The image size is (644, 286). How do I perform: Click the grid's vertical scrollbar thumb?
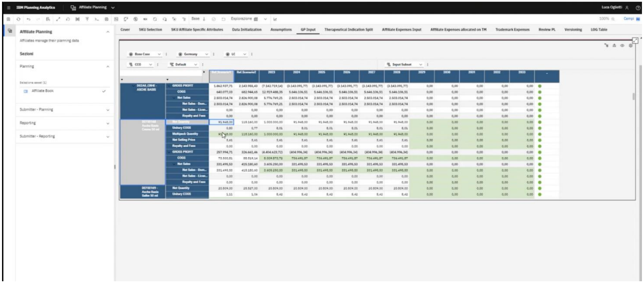pos(633,97)
